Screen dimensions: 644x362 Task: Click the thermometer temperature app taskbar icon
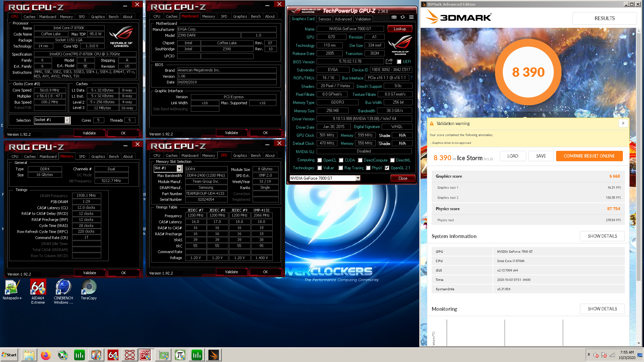96,355
